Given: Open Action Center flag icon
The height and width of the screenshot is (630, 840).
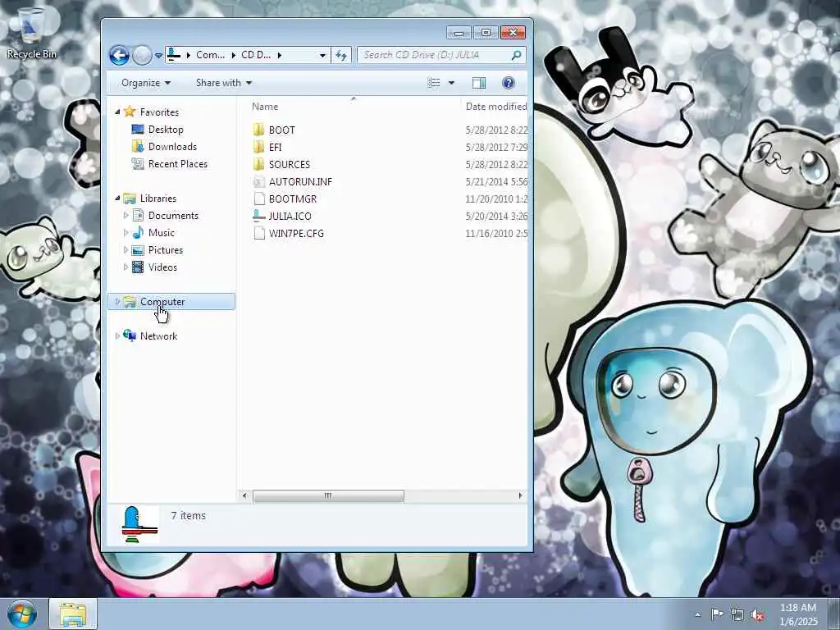Looking at the screenshot, I should coord(717,614).
